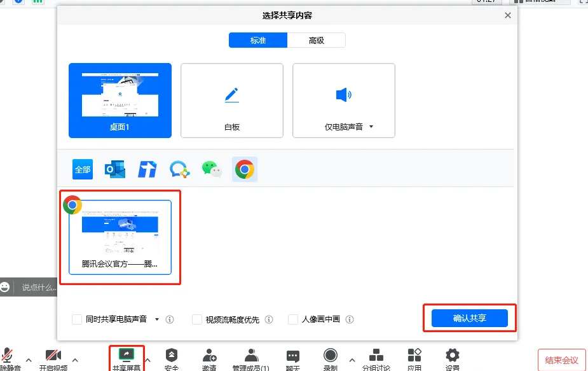Viewport: 588px width, 371px height.
Task: Start 录制 recording from the toolbar
Action: coord(330,358)
